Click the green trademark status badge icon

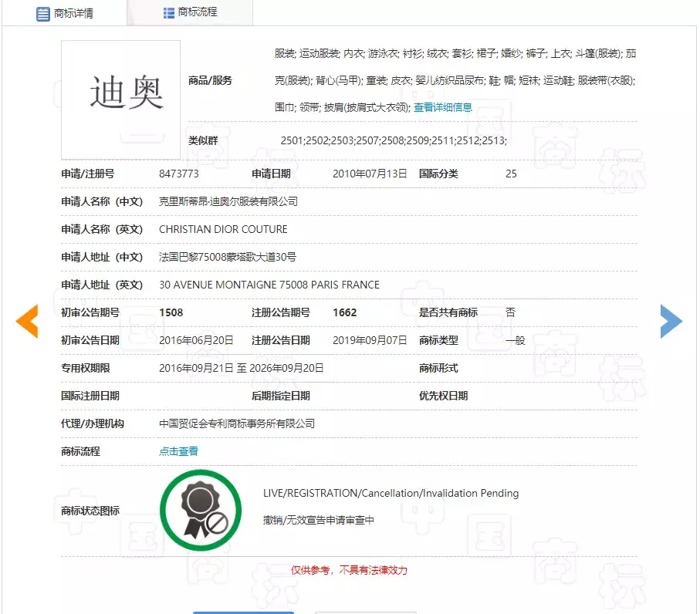point(201,510)
